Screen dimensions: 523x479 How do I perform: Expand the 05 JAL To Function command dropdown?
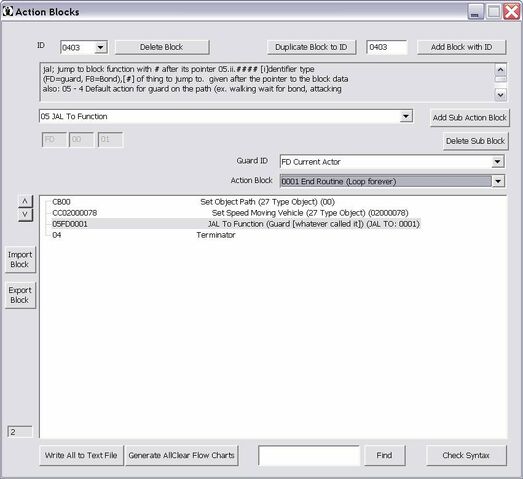406,116
